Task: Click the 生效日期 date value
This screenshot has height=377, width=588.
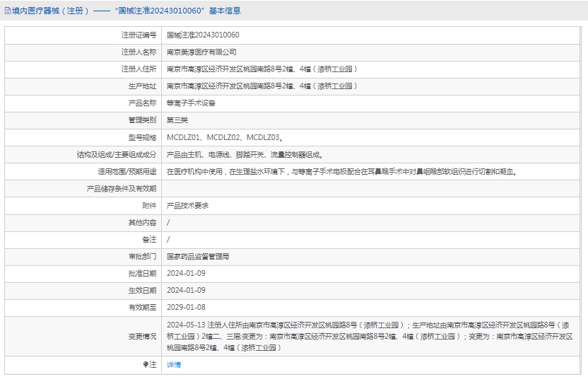Action: click(186, 290)
